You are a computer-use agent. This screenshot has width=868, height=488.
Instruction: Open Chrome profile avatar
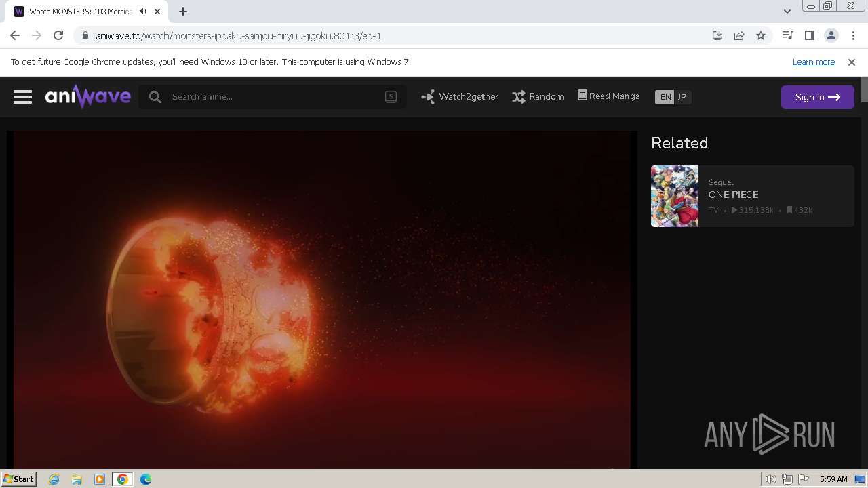tap(831, 36)
